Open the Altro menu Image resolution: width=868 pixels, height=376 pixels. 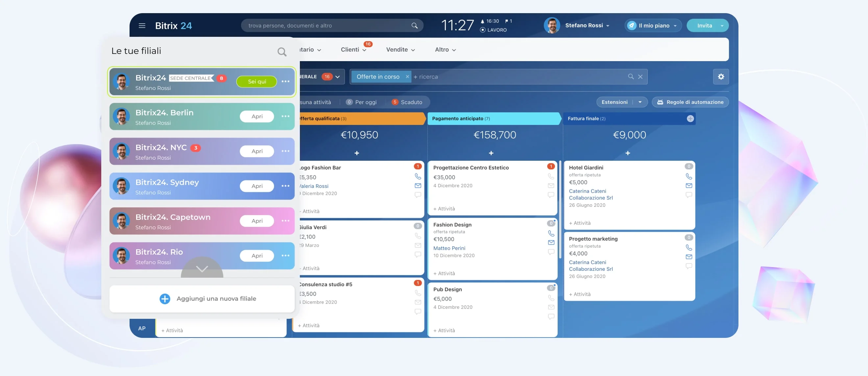click(445, 50)
